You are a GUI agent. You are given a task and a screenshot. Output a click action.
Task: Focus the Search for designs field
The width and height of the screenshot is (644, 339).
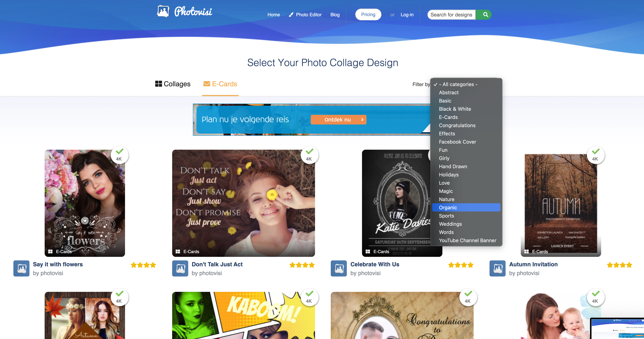click(x=451, y=14)
